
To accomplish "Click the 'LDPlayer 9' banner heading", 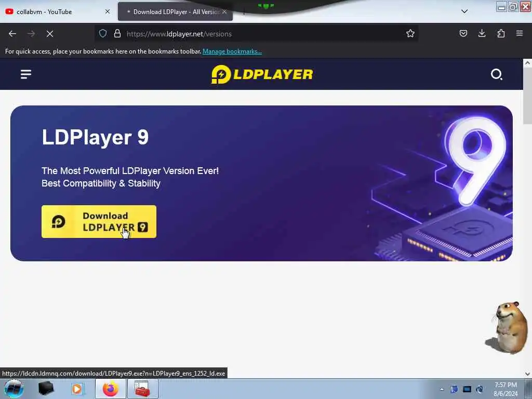I will tap(95, 137).
